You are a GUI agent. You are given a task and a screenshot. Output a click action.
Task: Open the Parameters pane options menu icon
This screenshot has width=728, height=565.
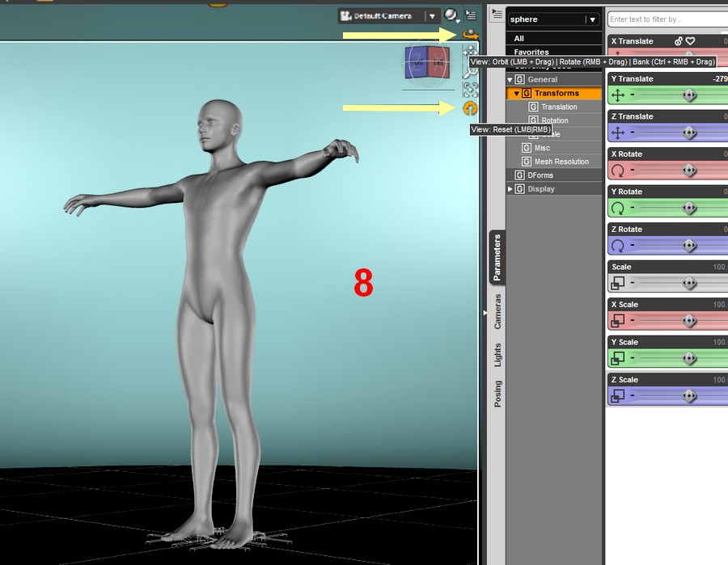(497, 14)
